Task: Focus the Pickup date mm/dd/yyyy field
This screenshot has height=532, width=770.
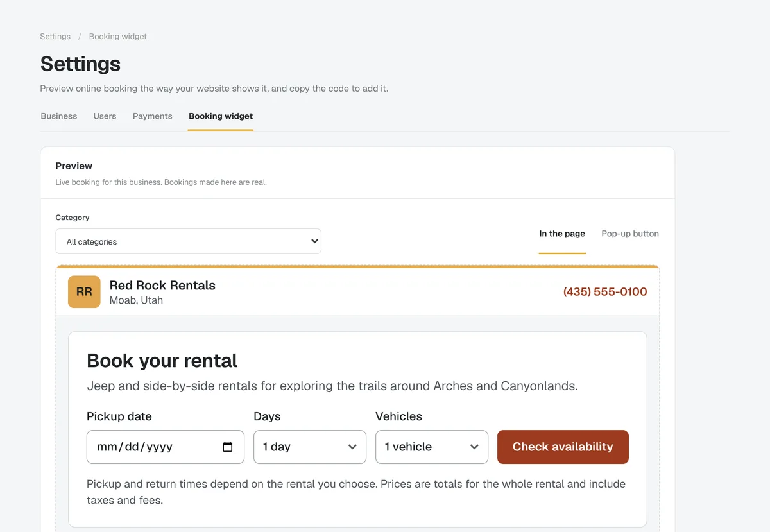Action: coord(166,447)
